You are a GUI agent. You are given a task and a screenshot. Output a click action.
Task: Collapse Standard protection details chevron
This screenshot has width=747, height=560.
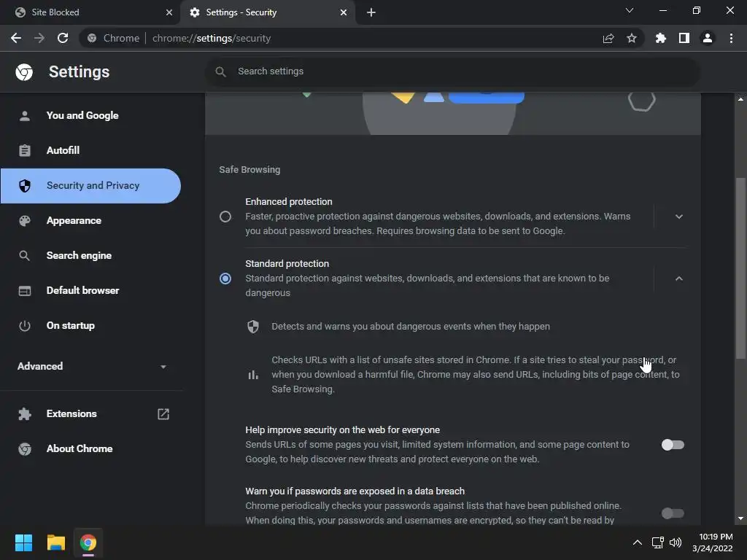(679, 279)
